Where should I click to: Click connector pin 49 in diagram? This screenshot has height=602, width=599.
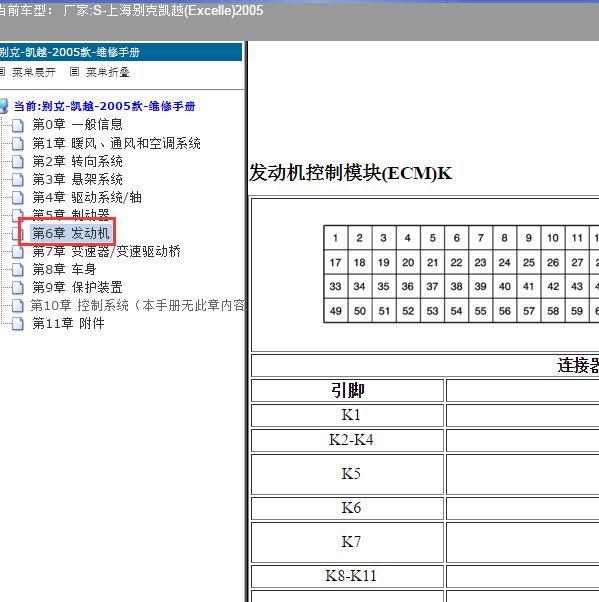tap(336, 311)
